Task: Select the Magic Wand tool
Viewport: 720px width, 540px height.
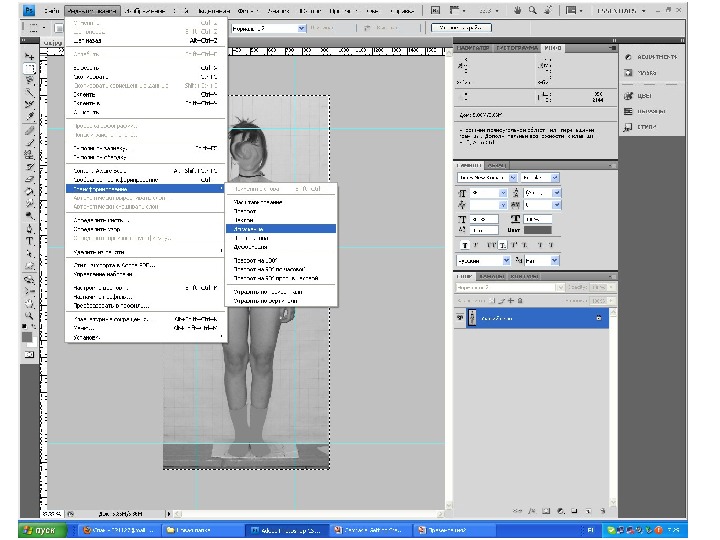Action: 29,93
